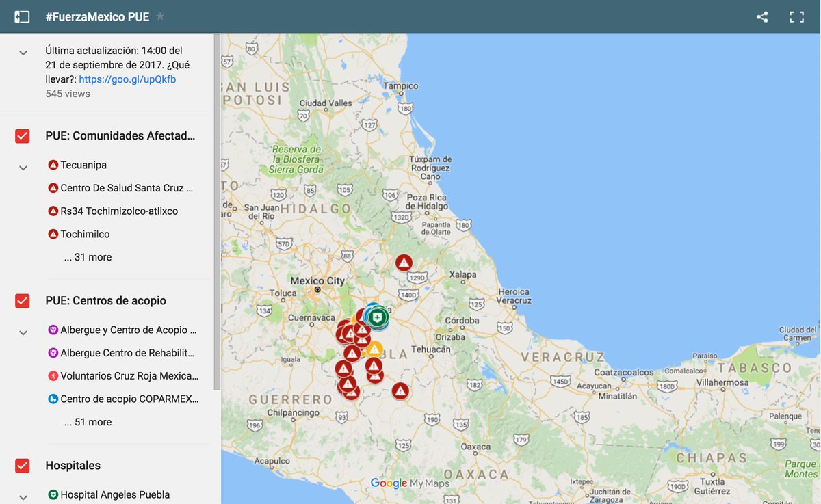821x504 pixels.
Task: Click the #FuerzaMexico PUE map title
Action: coord(97,16)
